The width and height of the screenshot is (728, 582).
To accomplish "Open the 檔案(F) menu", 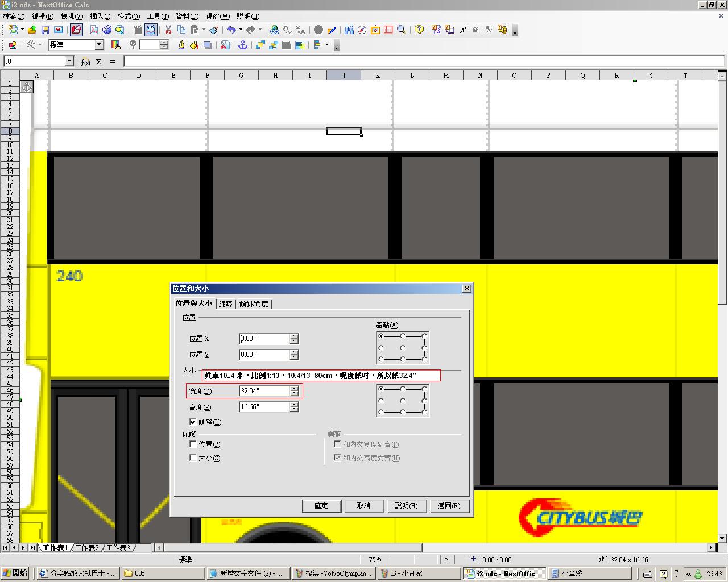I will pos(14,16).
